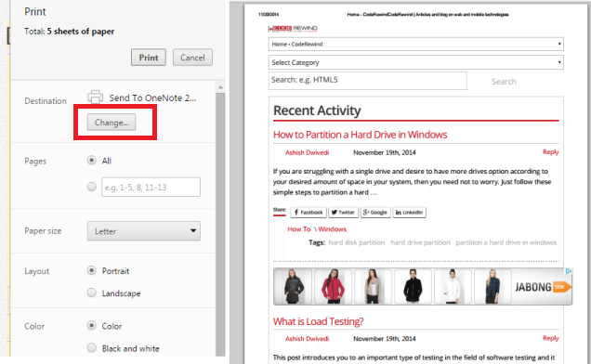Open the How To category link
The width and height of the screenshot is (591, 364).
(x=299, y=229)
